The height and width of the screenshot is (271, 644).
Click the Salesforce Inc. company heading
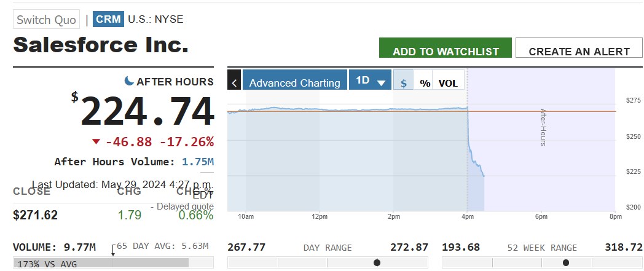point(101,45)
